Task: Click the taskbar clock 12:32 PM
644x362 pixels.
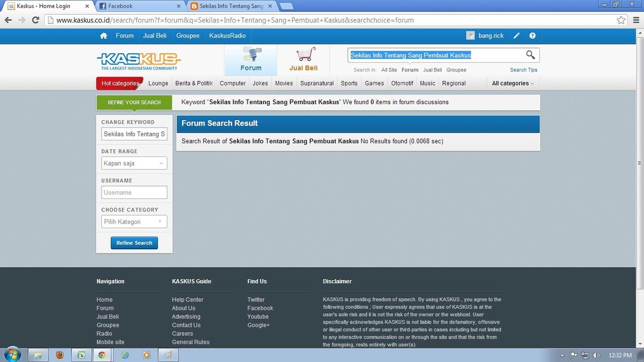Action: pos(620,355)
